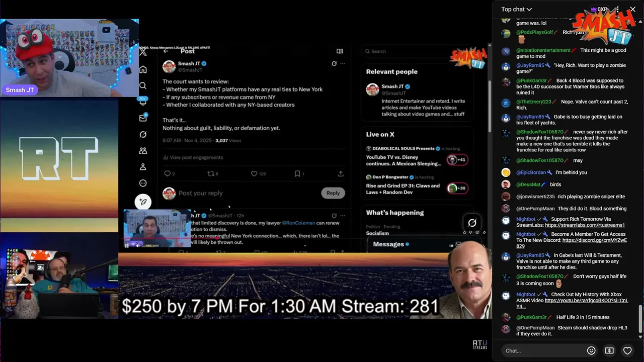644x362 pixels.
Task: Click the X logo in the sidebar
Action: coord(143,52)
